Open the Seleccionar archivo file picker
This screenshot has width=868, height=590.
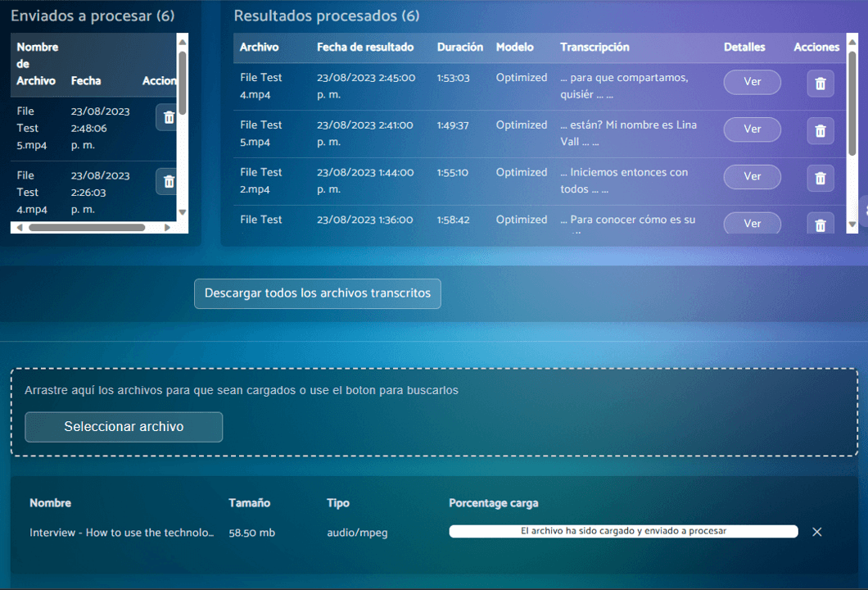click(124, 427)
